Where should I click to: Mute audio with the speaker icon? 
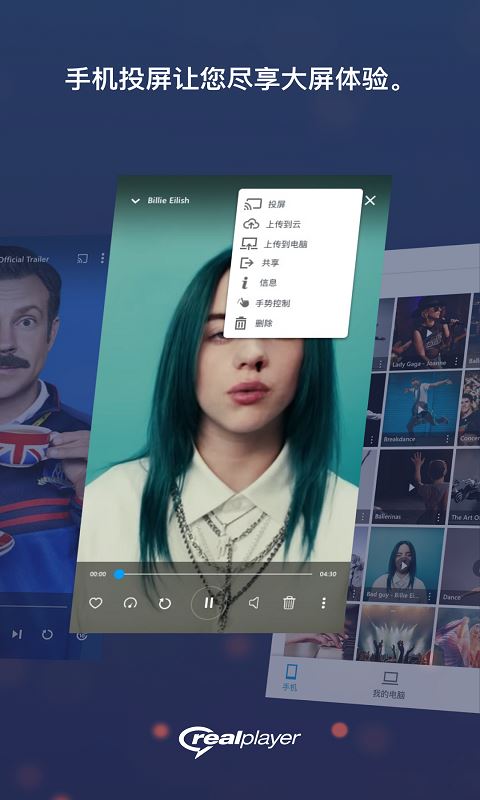click(254, 603)
